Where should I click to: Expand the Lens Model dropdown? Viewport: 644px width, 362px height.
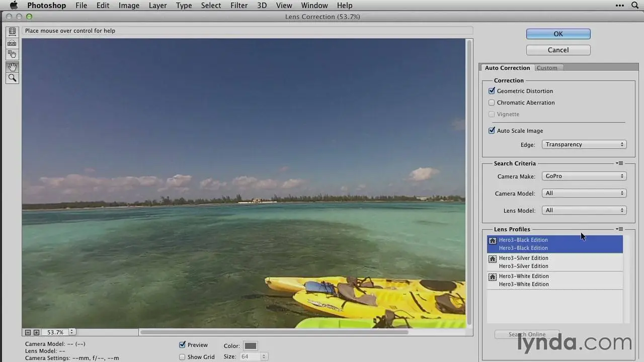584,210
